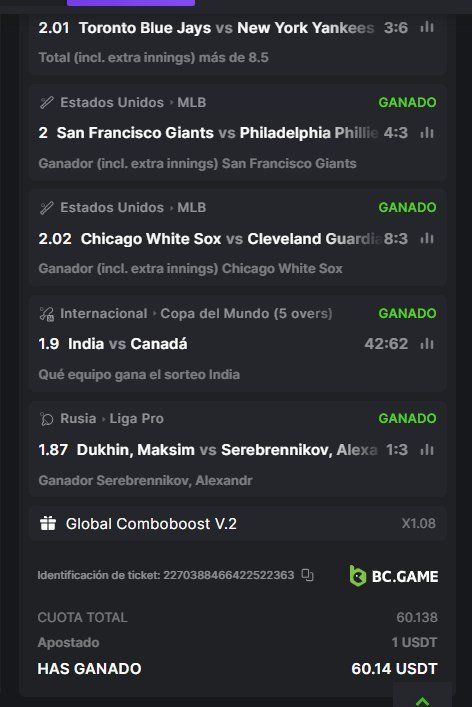Click baseball icon beside Giants match league
472x707 pixels.
click(46, 102)
